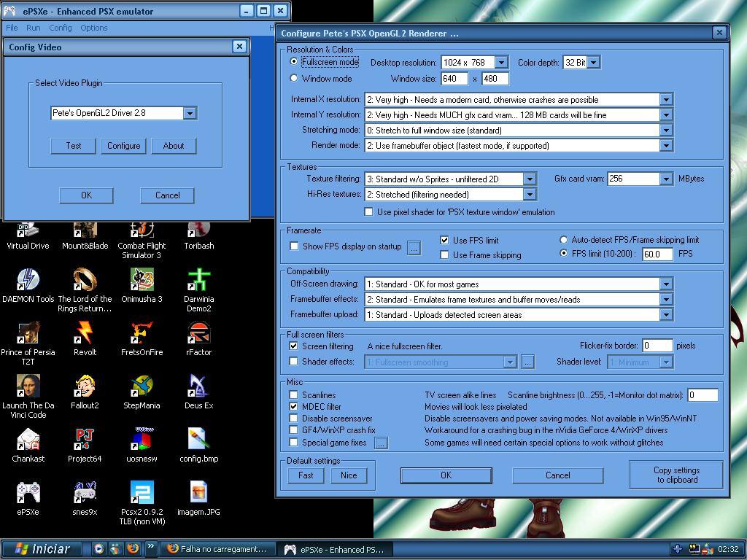Open the uosnesw desktop icon
The image size is (747, 560).
(x=142, y=446)
